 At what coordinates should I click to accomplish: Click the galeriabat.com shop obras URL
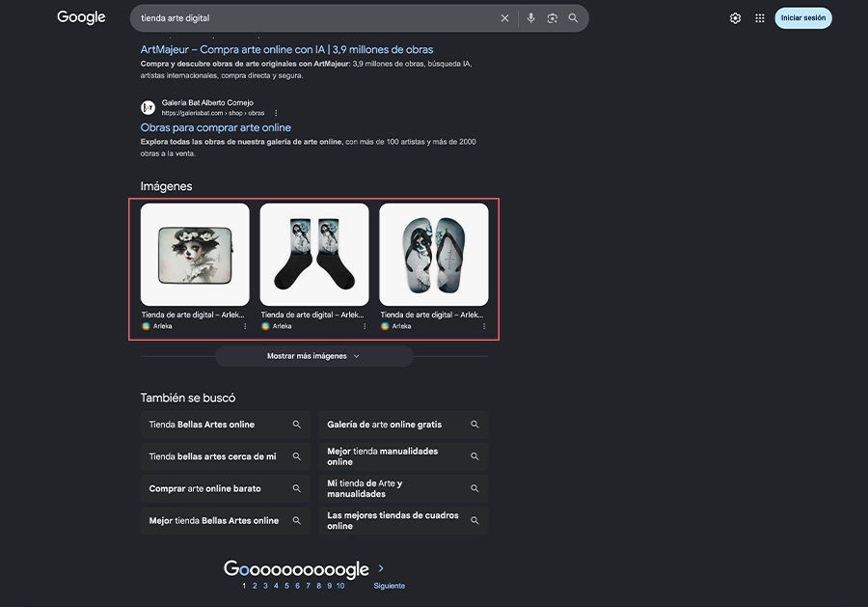[x=213, y=113]
